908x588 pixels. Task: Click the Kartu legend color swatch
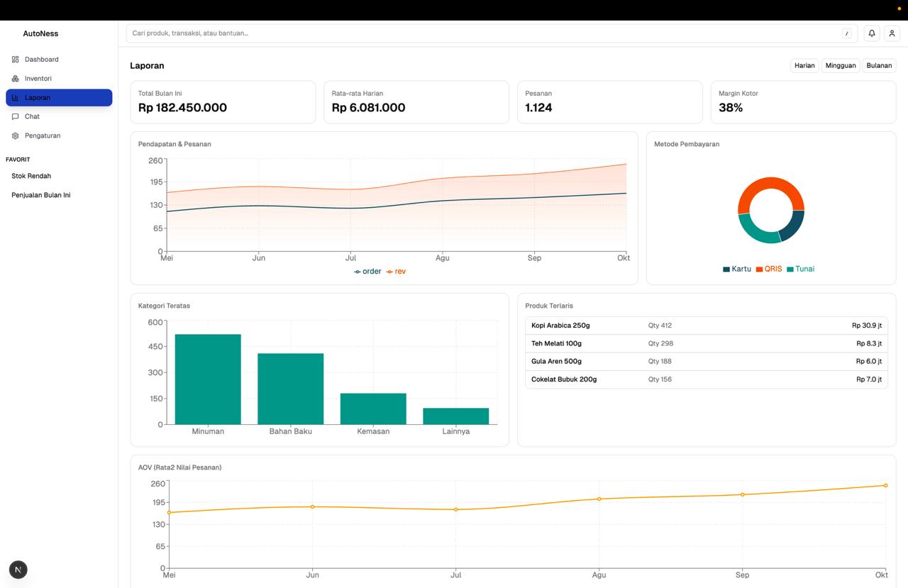click(726, 270)
